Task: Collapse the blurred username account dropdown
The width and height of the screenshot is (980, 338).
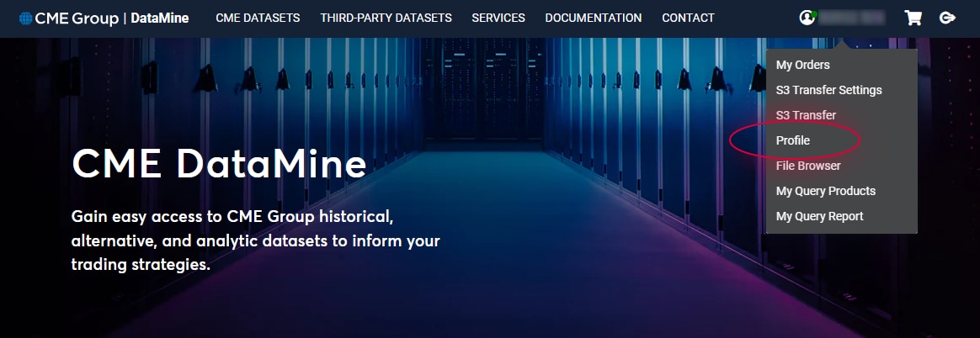Action: pos(850,18)
